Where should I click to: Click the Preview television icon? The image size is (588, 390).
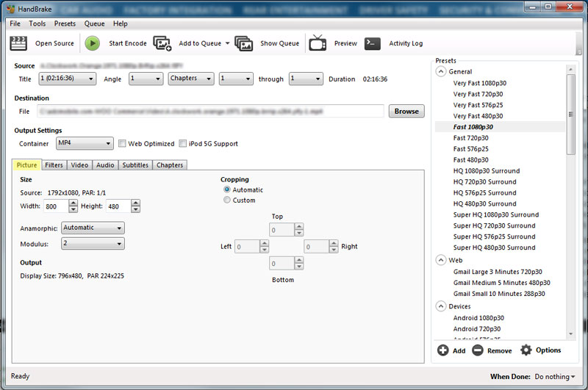point(318,43)
